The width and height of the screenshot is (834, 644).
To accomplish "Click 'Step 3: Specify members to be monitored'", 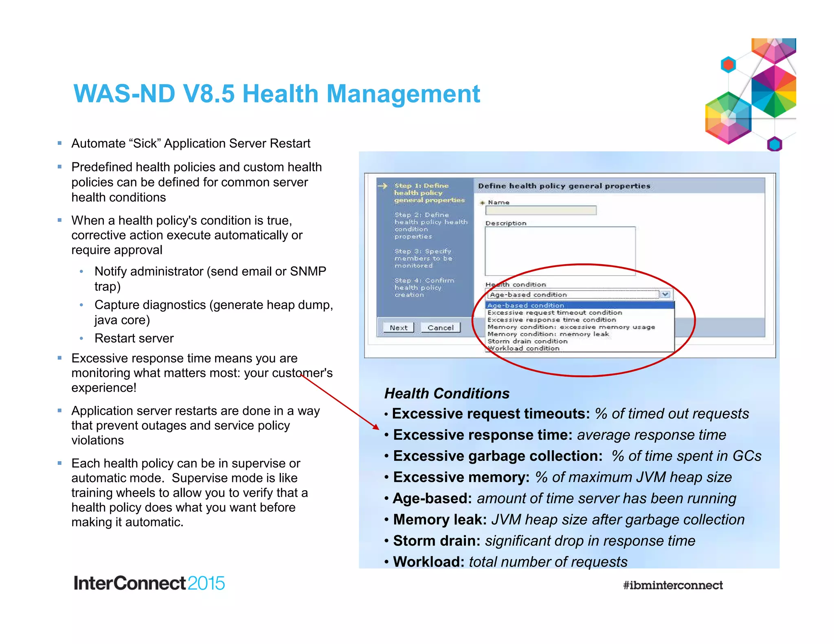I will (423, 258).
